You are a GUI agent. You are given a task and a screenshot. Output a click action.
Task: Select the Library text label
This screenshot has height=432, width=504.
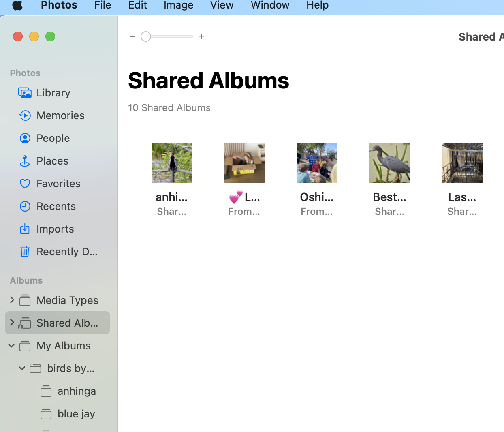click(x=53, y=93)
